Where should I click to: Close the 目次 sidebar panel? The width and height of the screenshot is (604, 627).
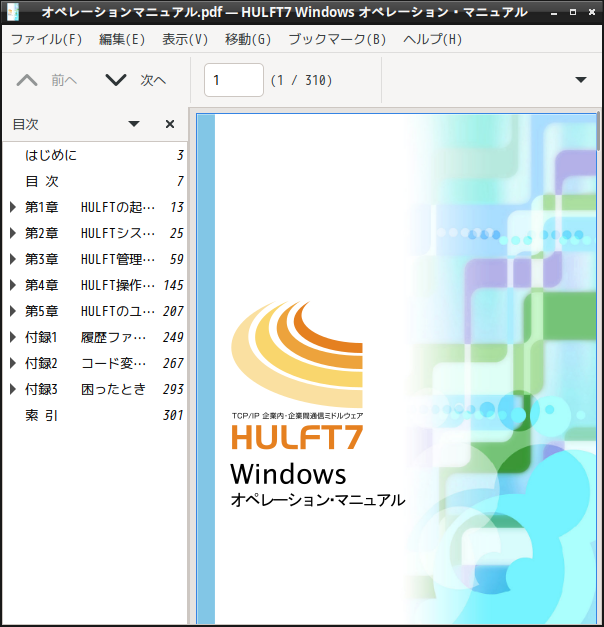point(170,124)
